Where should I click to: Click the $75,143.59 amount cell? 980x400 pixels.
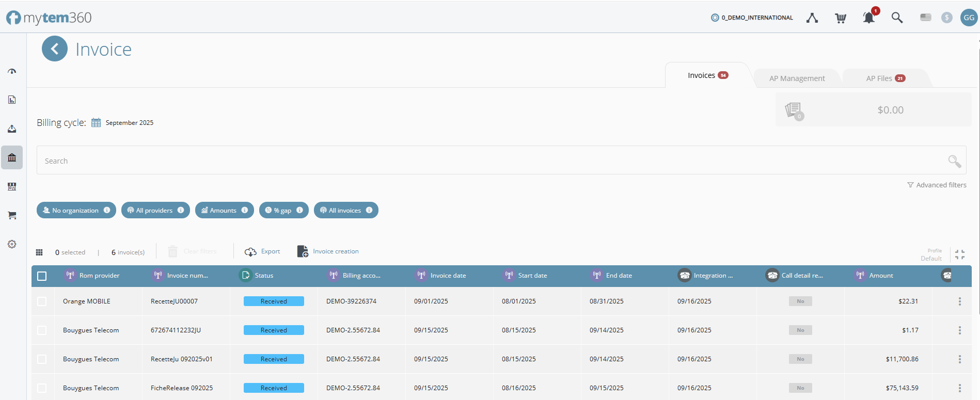point(902,388)
